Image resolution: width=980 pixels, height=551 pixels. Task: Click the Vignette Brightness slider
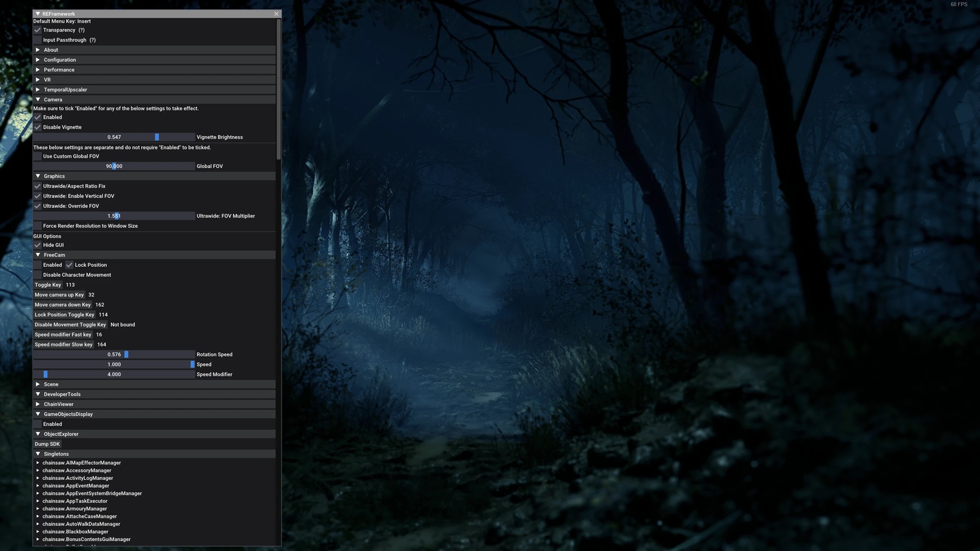click(114, 137)
